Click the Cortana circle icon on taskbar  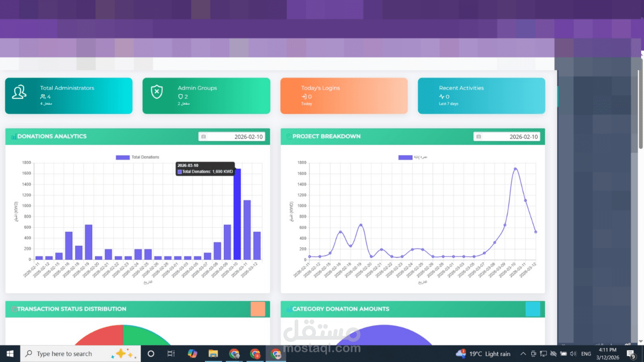point(151,354)
